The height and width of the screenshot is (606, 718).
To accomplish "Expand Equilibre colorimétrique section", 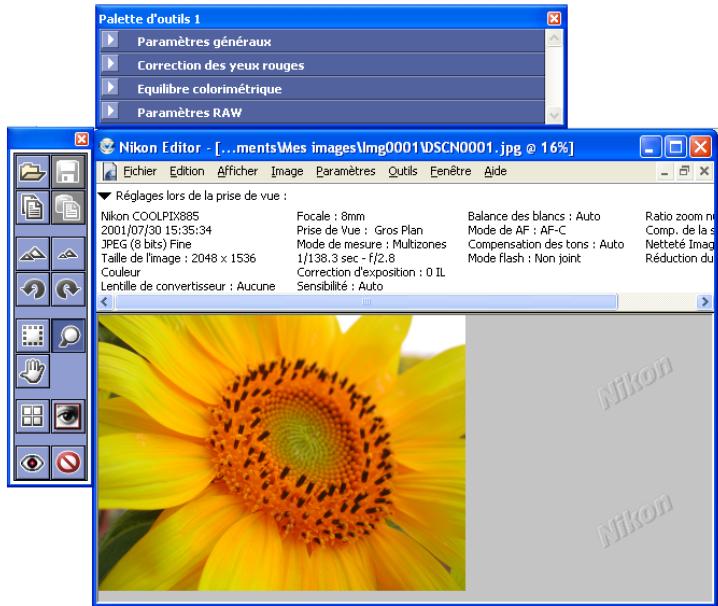I will [110, 87].
